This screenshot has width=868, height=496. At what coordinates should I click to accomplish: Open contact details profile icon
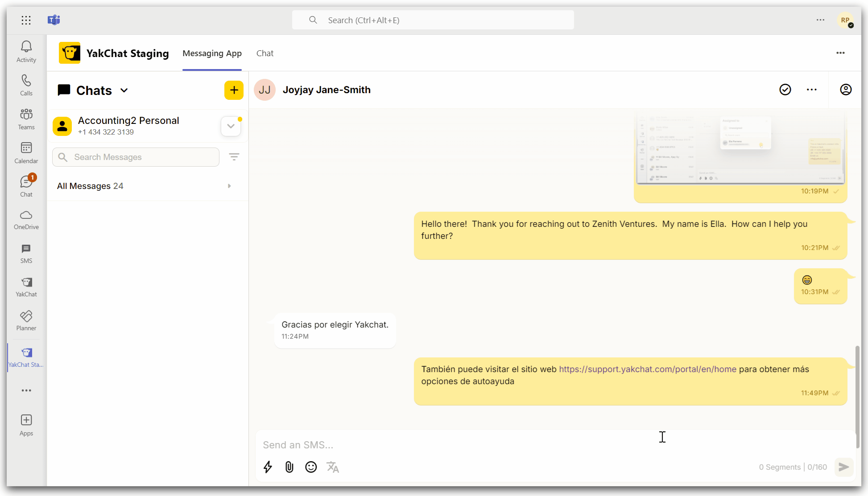846,90
